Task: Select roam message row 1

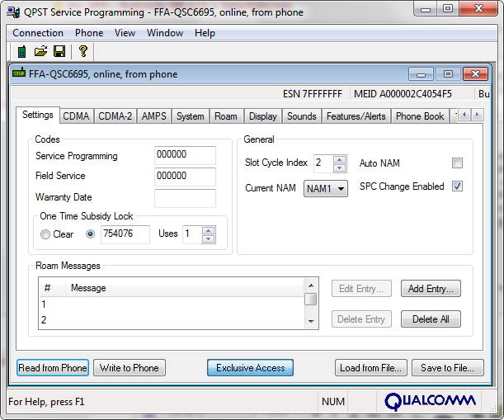Action: coord(172,304)
